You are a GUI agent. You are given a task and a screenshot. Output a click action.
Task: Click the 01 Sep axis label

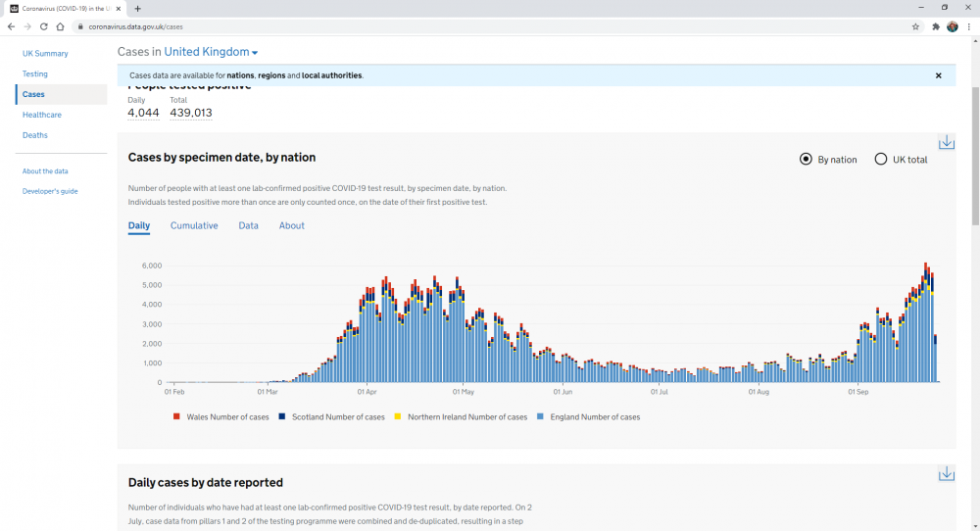(858, 392)
